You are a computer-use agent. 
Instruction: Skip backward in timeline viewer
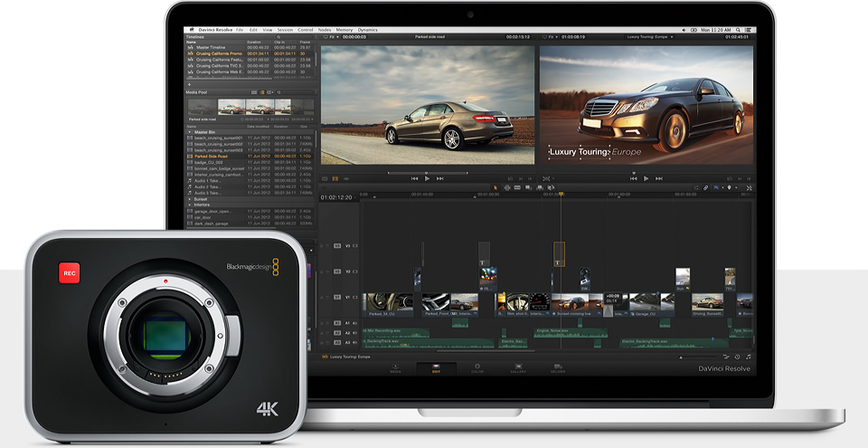633,178
